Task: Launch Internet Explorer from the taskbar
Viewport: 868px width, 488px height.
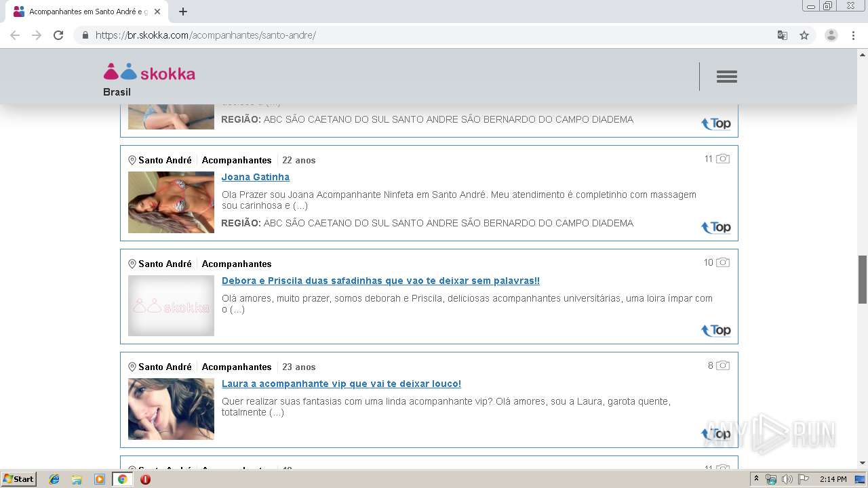Action: (x=54, y=479)
